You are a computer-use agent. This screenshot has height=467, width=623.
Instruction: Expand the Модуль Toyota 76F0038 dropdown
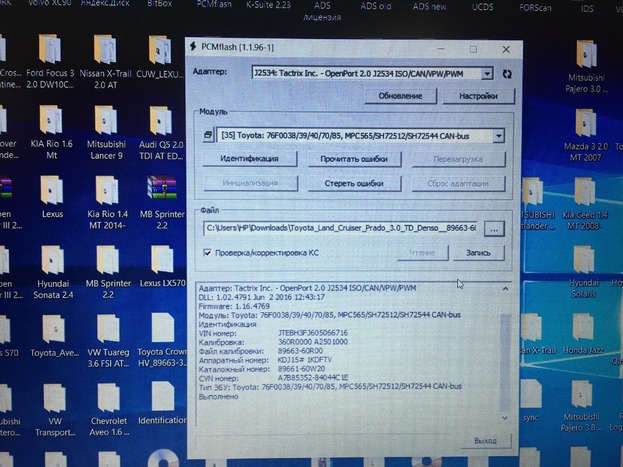tap(497, 135)
